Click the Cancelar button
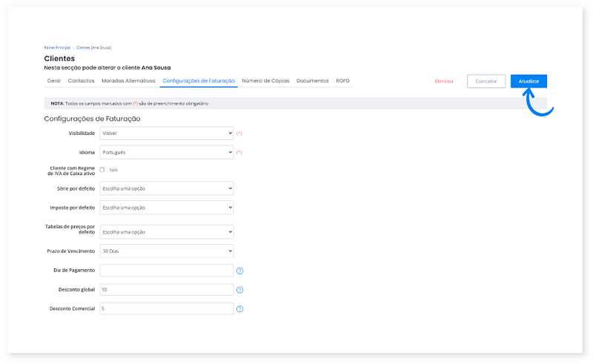Image resolution: width=593 pixels, height=364 pixels. pos(486,82)
